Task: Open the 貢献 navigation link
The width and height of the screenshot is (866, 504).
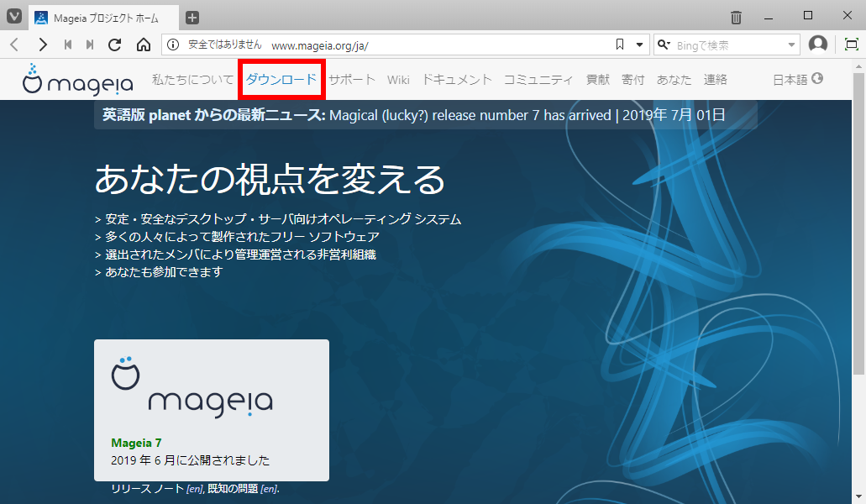Action: coord(597,80)
